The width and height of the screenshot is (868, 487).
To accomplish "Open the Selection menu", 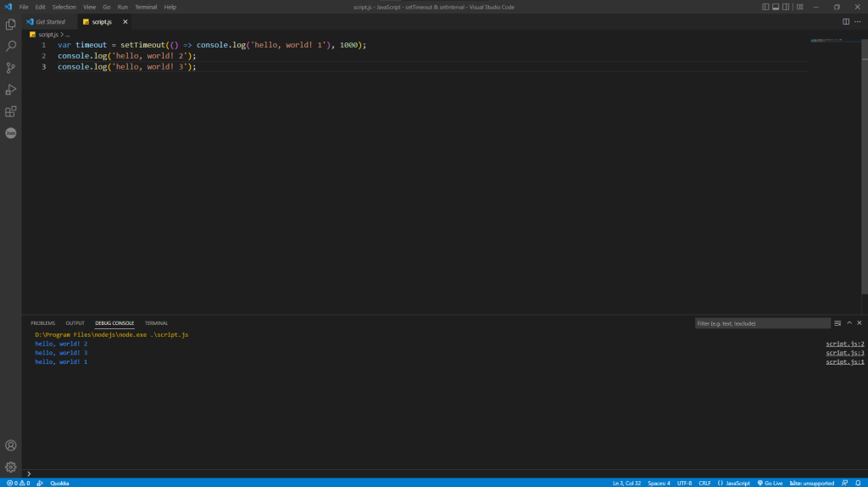I will 64,7.
